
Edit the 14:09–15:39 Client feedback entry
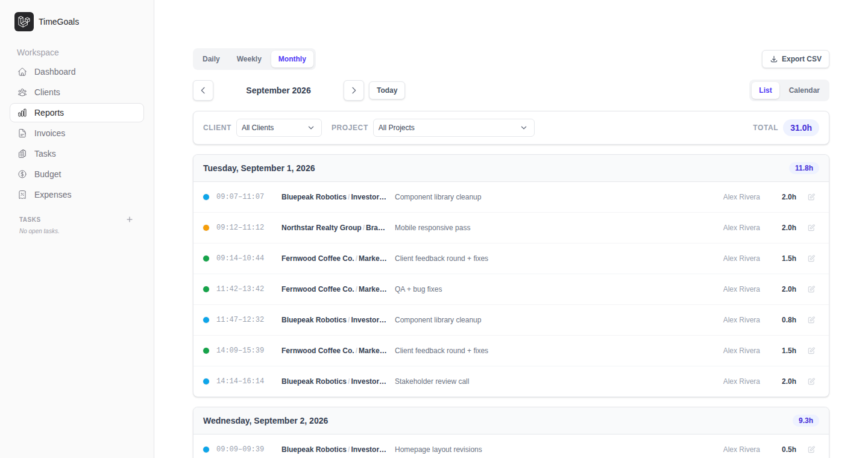811,351
